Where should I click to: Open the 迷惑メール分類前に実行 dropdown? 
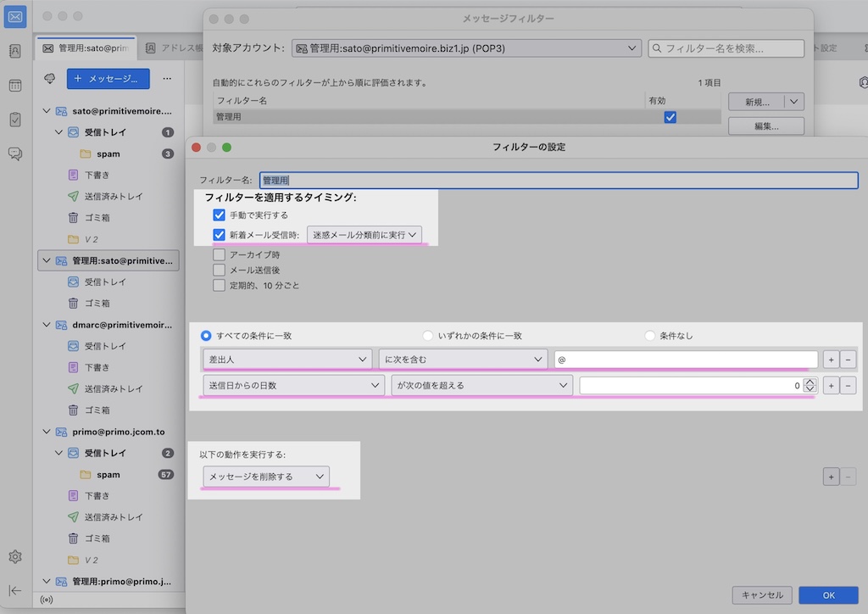364,235
